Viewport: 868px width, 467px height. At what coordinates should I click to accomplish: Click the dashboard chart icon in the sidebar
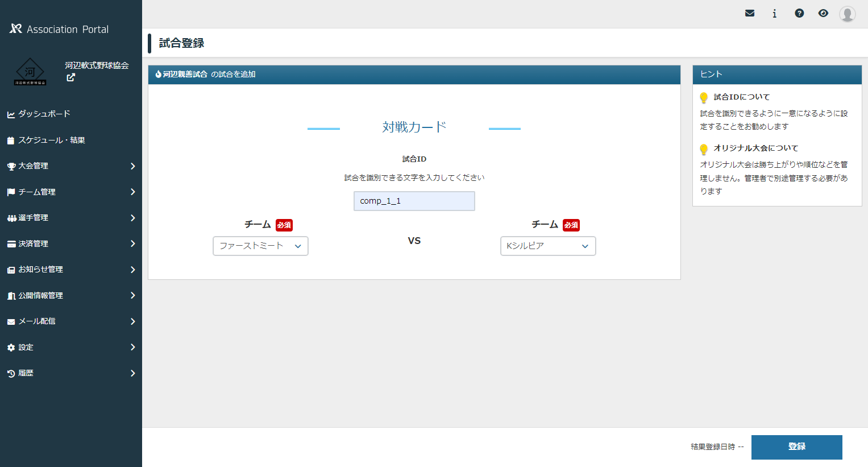pyautogui.click(x=11, y=114)
